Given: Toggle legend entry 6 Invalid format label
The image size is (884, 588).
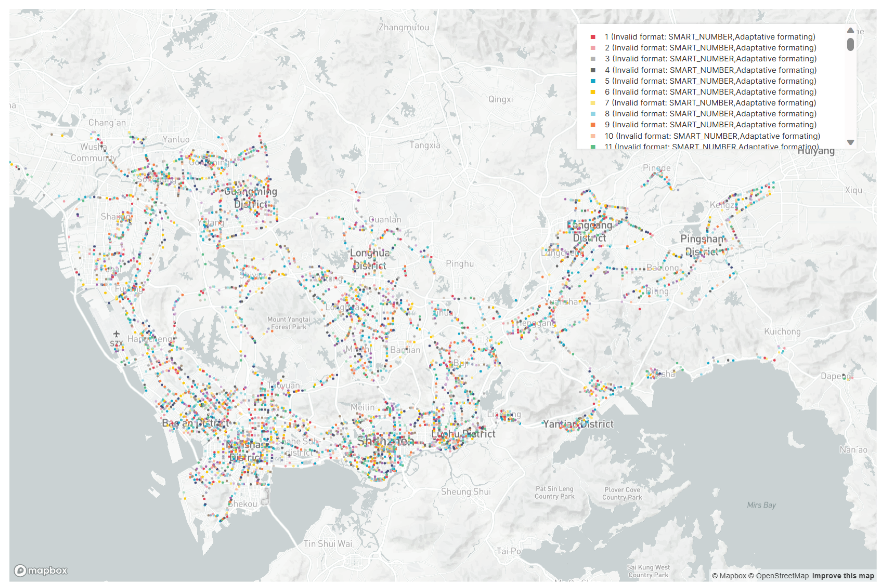Looking at the screenshot, I should pos(710,92).
